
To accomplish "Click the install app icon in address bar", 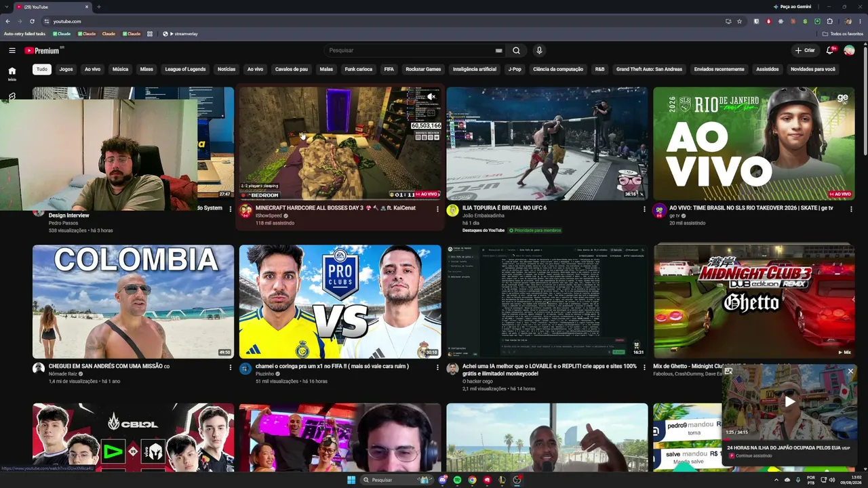I will (728, 21).
